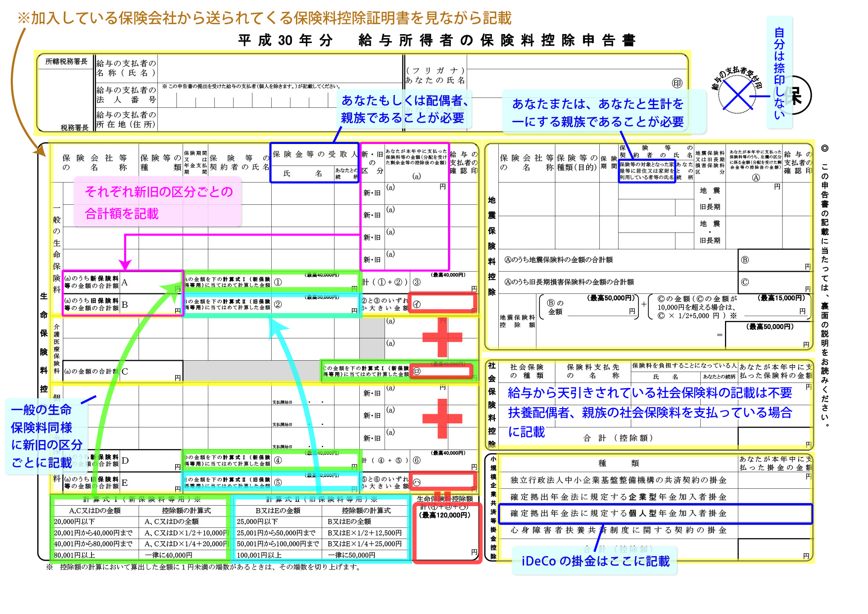Click the 保険等の契約者の氏名 column header
868x614 pixels.
coord(240,162)
